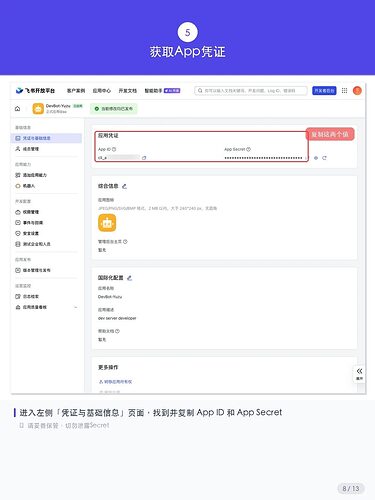Click the top search input field
The image size is (375, 500).
point(251,91)
